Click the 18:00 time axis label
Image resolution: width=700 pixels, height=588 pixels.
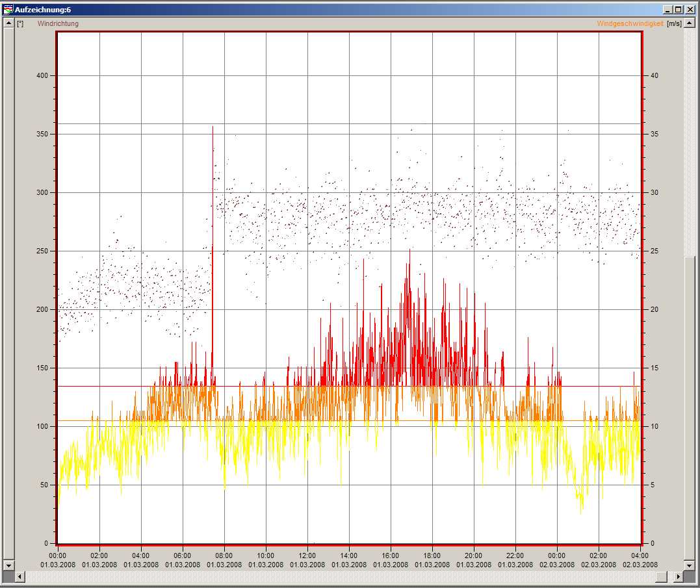(432, 556)
